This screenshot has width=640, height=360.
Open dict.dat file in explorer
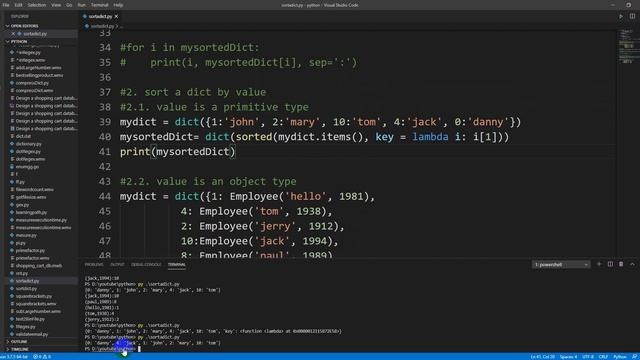(x=23, y=136)
